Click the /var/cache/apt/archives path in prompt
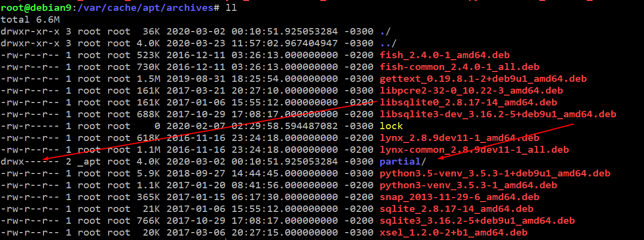The height and width of the screenshot is (240, 644). (145, 8)
